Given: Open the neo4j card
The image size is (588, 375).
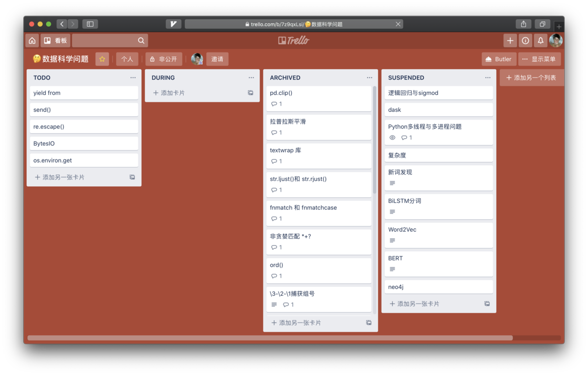Looking at the screenshot, I should 438,287.
